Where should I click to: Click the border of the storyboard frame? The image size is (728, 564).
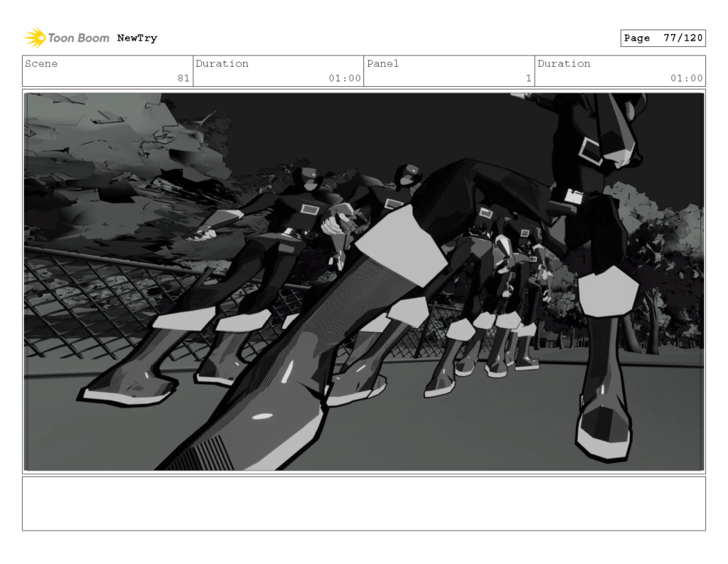tap(364, 89)
